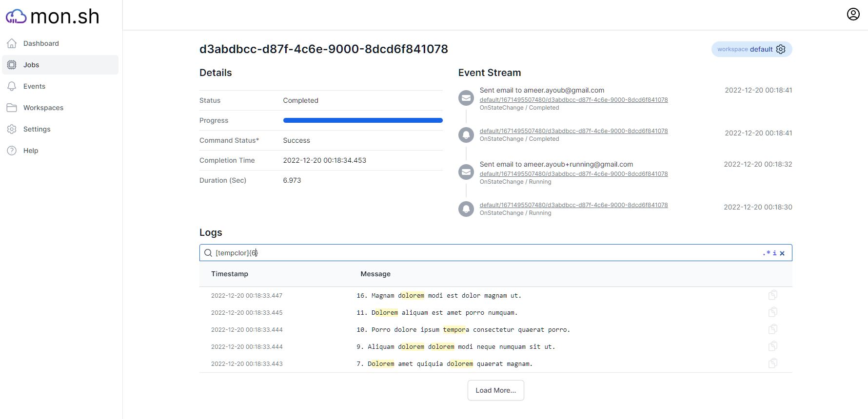Clear the log search with the X icon

click(782, 253)
